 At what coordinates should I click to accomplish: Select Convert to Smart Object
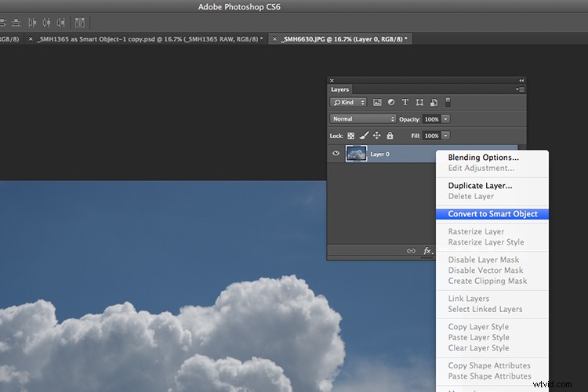tap(492, 214)
